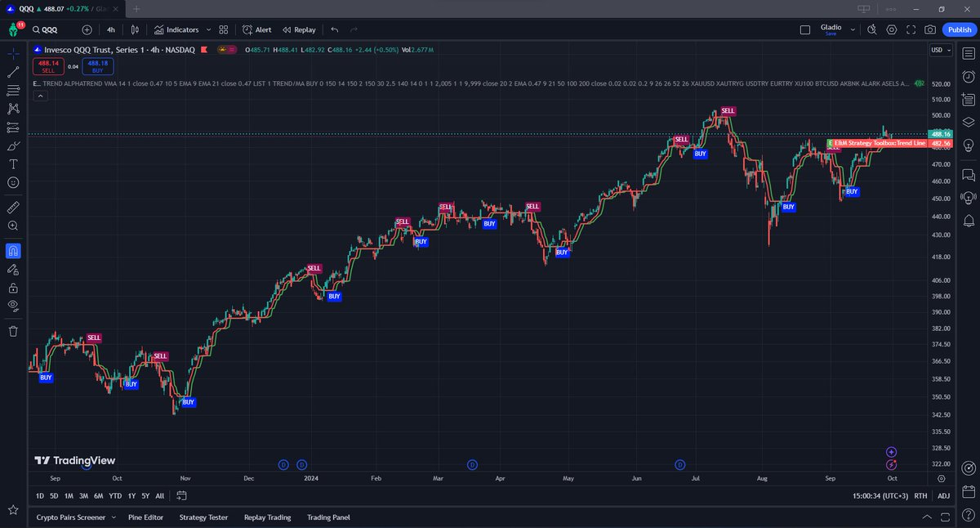The width and height of the screenshot is (980, 528).
Task: Toggle ADJ adjusted data
Action: point(943,496)
